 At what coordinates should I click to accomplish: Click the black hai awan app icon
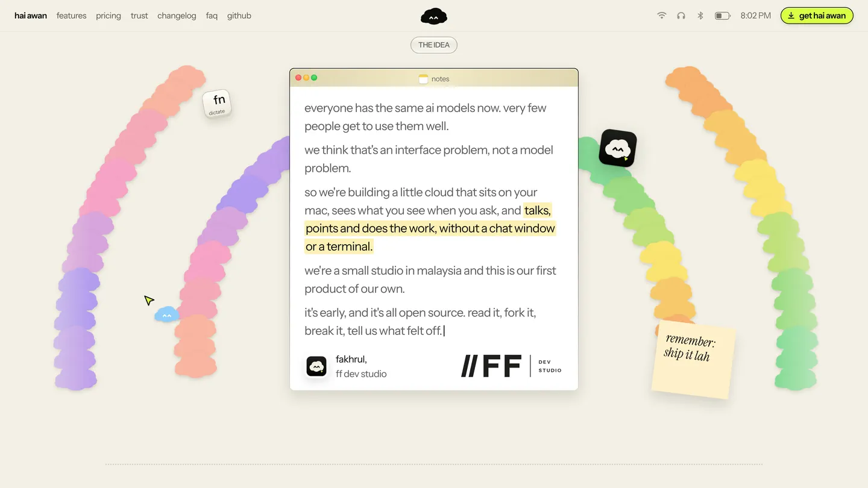[x=618, y=148]
